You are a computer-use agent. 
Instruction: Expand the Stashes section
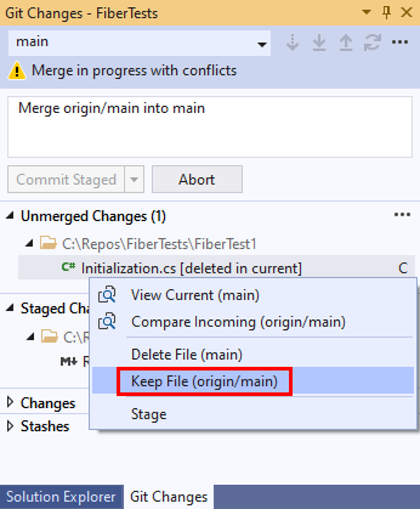[x=11, y=426]
